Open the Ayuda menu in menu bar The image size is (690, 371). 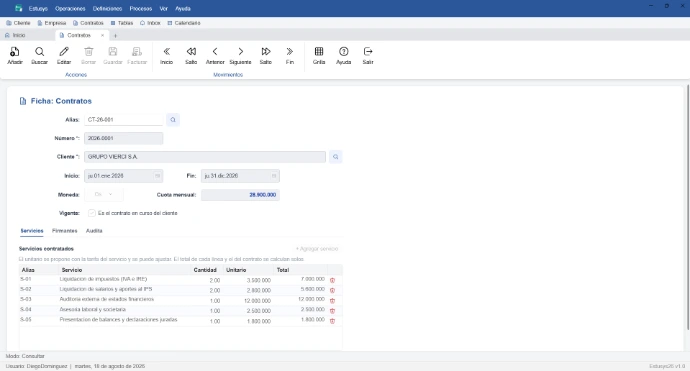[183, 8]
